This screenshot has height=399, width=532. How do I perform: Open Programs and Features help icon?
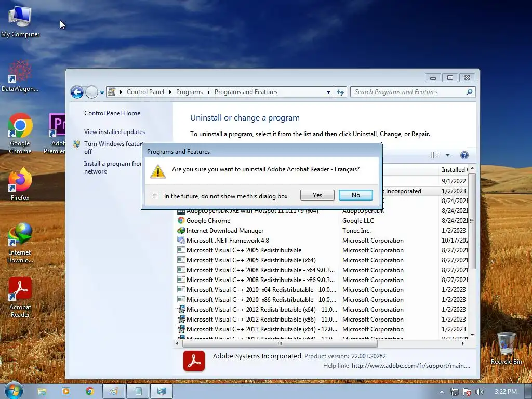tap(464, 155)
